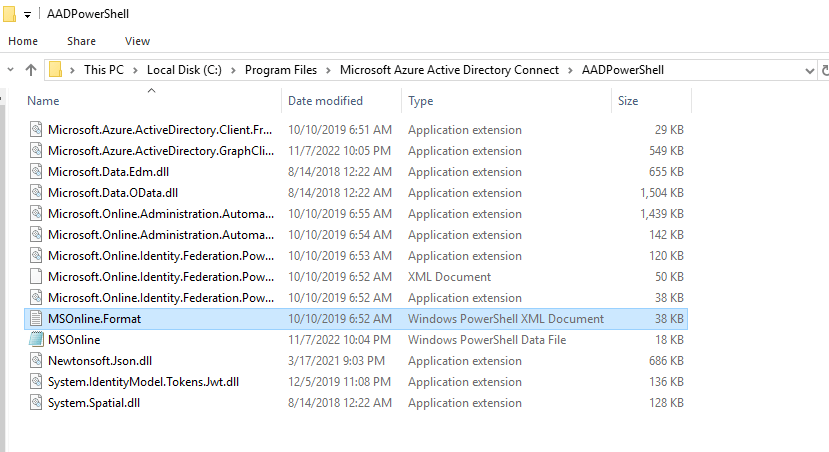Switch to the Share ribbon tab
The image size is (829, 452).
click(81, 41)
